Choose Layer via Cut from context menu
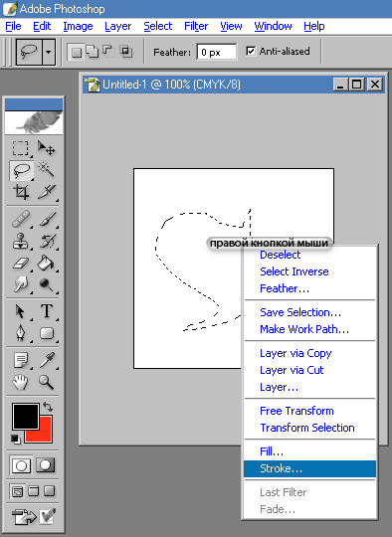This screenshot has height=537, width=392. [x=309, y=370]
